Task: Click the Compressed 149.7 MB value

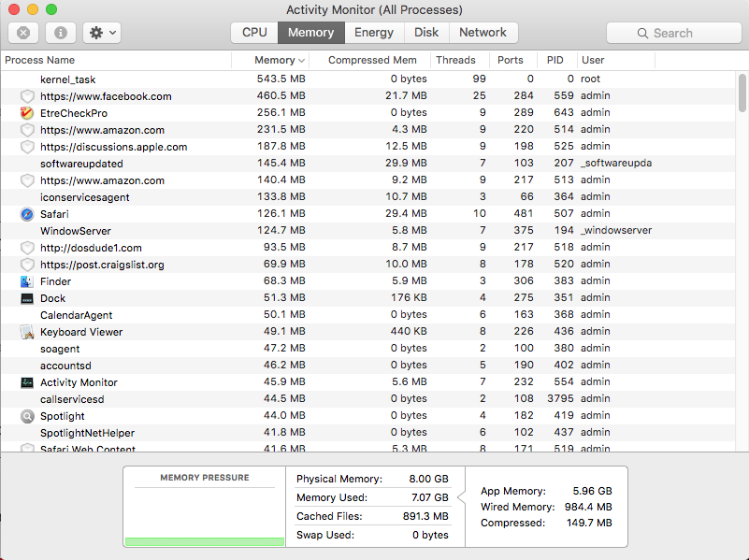Action: [x=589, y=523]
